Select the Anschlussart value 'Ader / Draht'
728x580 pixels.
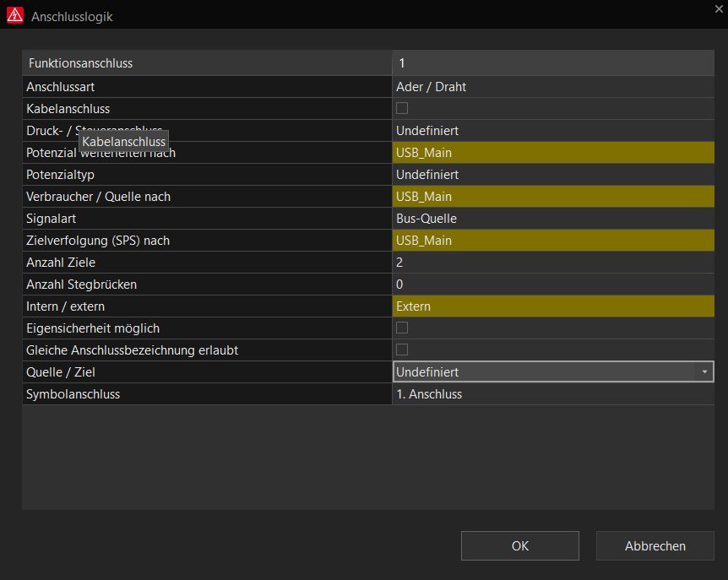pos(553,87)
